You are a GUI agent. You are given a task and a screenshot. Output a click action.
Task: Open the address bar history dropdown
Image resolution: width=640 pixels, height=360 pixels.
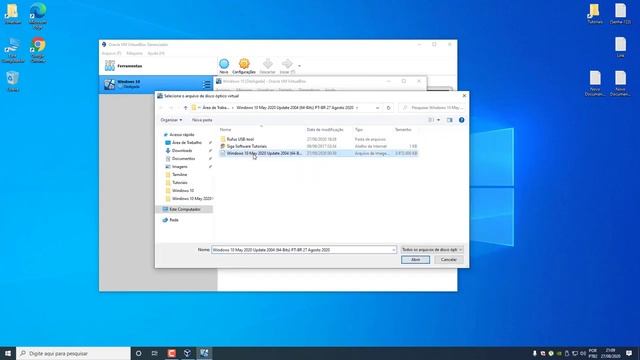(377, 108)
